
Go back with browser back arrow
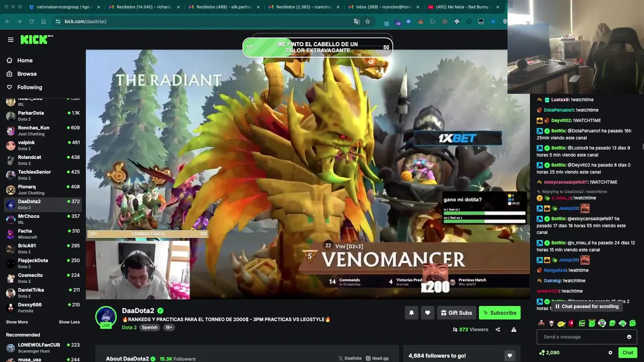[x=8, y=22]
